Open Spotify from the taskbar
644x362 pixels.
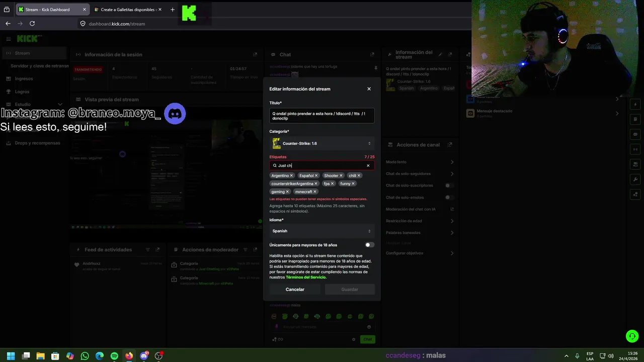pyautogui.click(x=114, y=356)
